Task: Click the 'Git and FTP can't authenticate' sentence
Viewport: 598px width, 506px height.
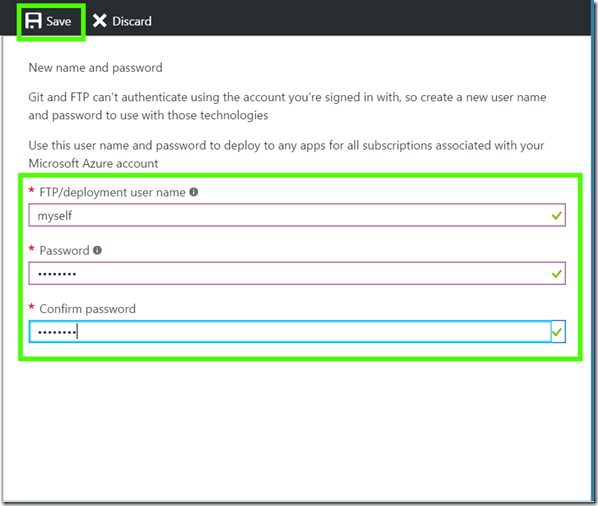Action: pyautogui.click(x=287, y=106)
